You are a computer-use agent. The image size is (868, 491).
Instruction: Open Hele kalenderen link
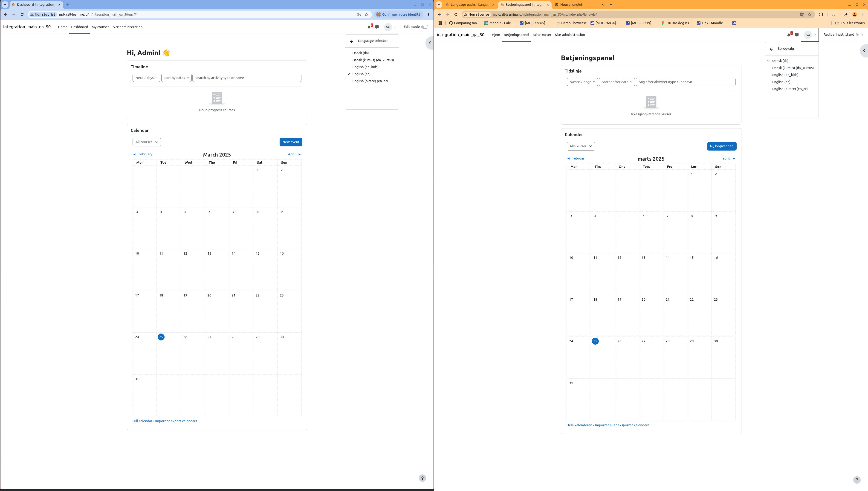579,425
